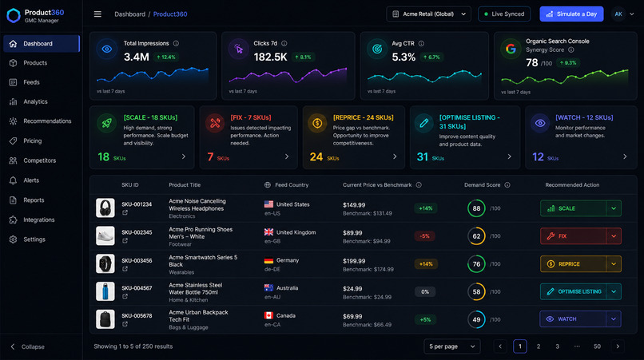Open the SCALE 18 SKUs card arrow
Screen dimensions: 644x360
[184, 156]
